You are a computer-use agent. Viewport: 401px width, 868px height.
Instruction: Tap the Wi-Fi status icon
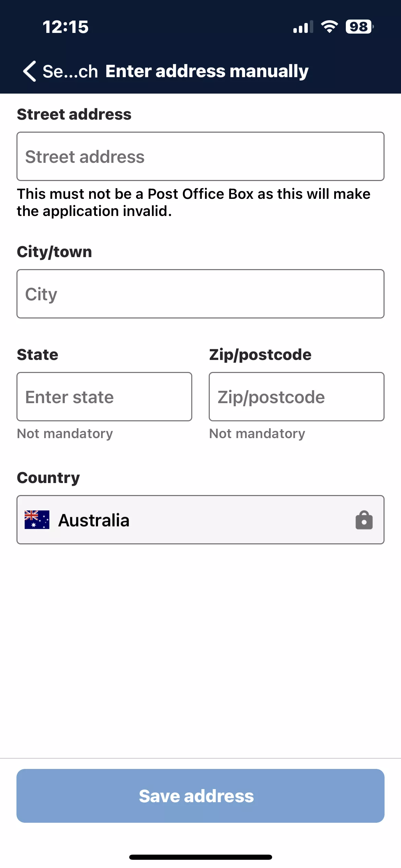pyautogui.click(x=329, y=27)
